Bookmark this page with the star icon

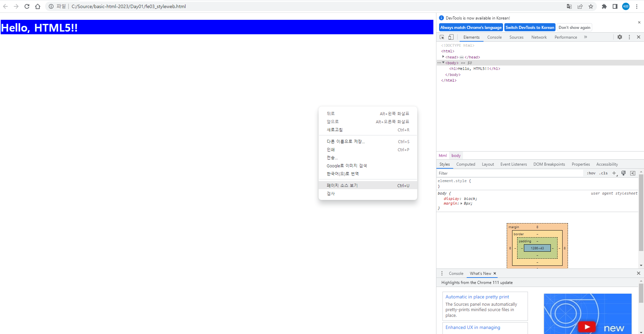pyautogui.click(x=591, y=6)
